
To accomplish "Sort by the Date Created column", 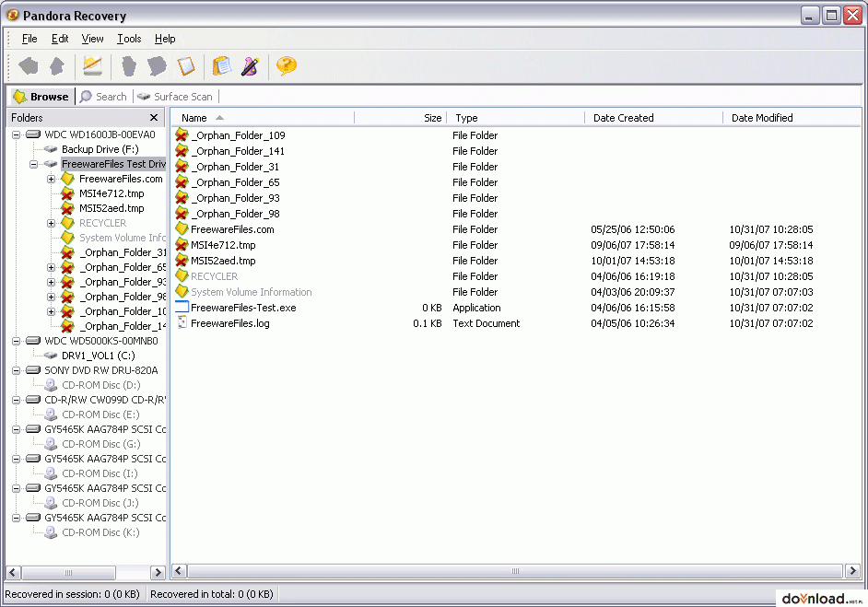I will [654, 118].
